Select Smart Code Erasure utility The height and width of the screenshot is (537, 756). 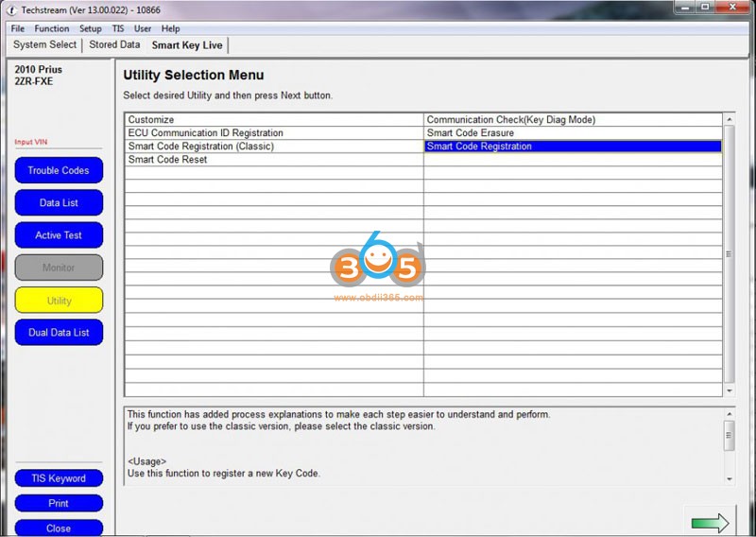click(573, 132)
